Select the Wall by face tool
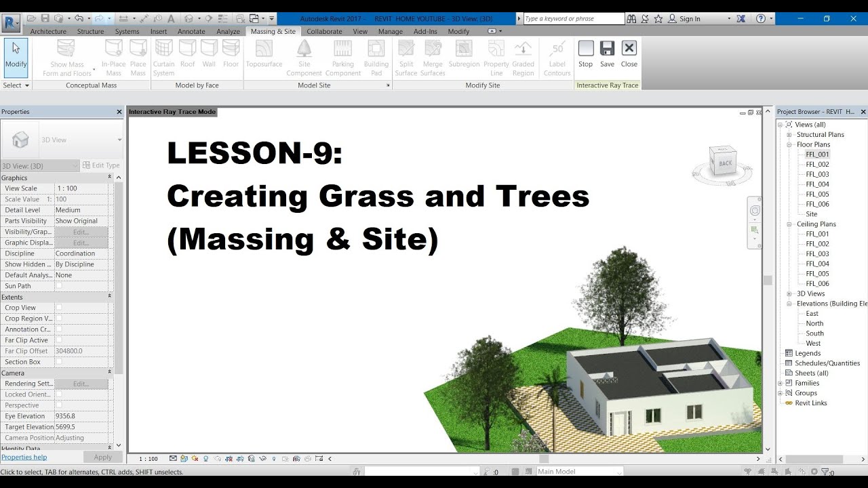The height and width of the screenshot is (488, 868). (x=209, y=54)
